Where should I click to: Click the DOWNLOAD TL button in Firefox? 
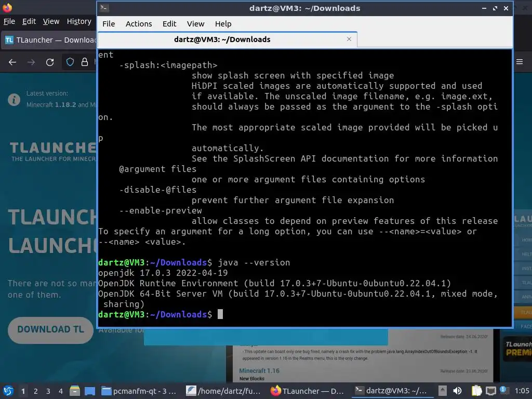[50, 330]
